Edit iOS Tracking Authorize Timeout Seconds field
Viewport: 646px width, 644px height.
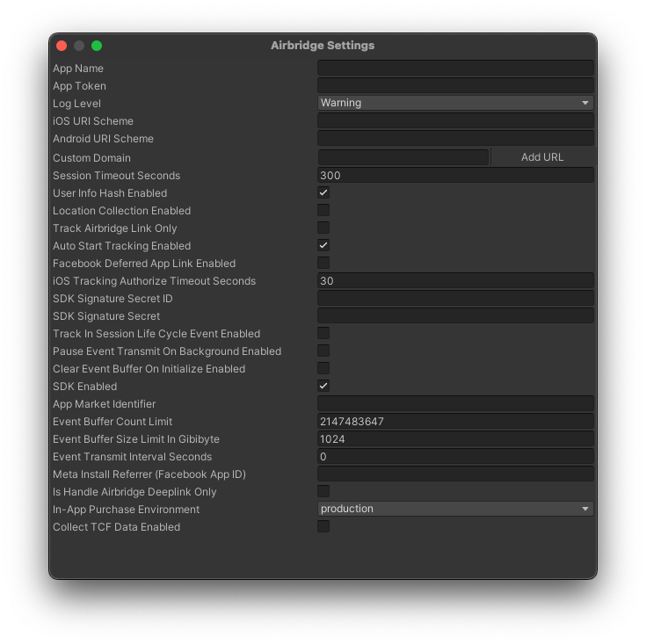455,280
